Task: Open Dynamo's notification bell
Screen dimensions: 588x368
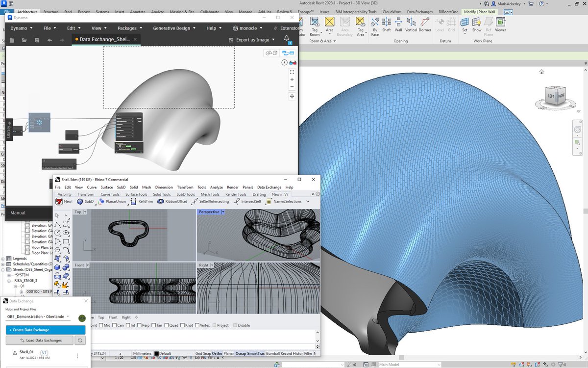Action: (287, 39)
